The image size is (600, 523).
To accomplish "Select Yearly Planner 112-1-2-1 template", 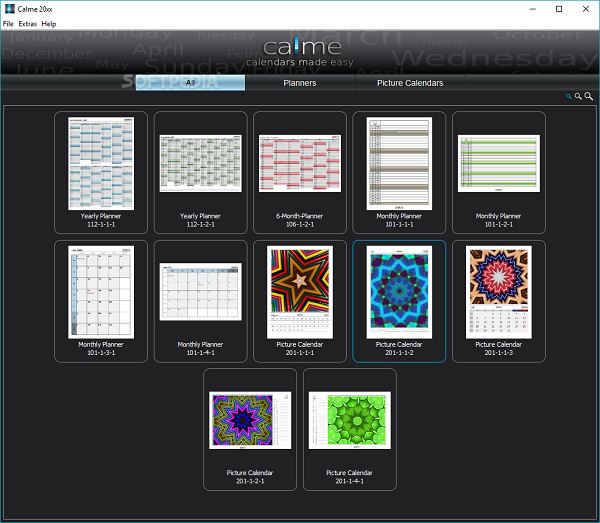I will pyautogui.click(x=200, y=172).
